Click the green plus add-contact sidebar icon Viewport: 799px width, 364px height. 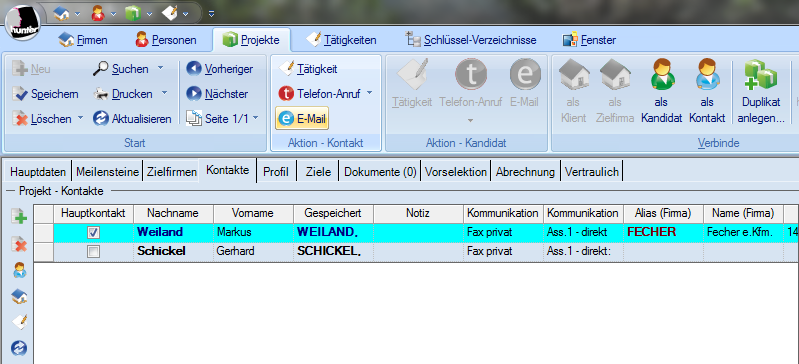tap(19, 217)
